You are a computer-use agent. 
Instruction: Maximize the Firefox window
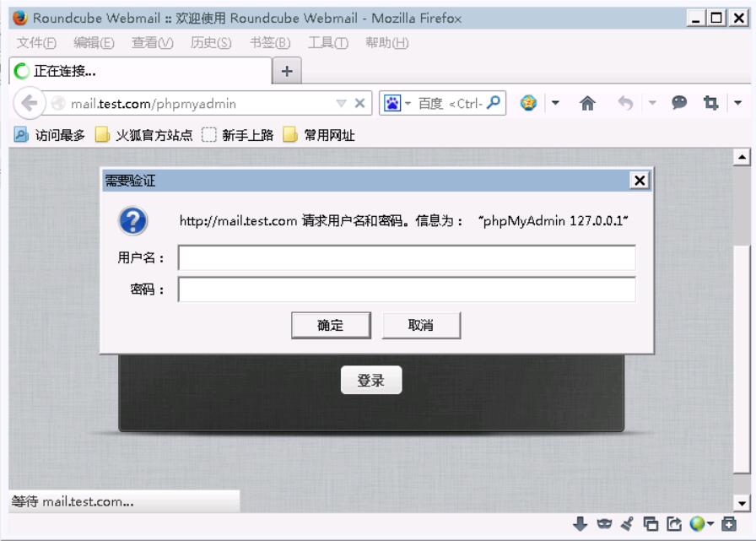coord(716,19)
